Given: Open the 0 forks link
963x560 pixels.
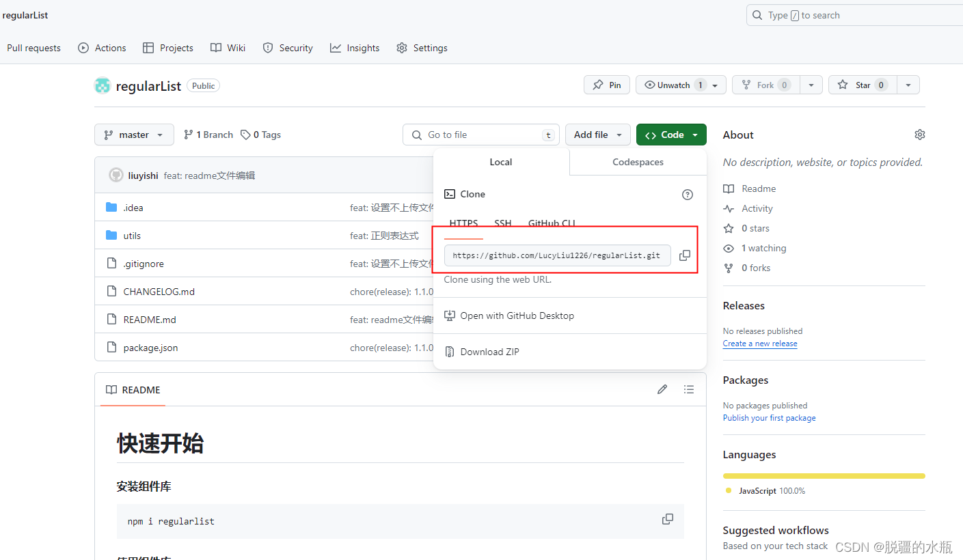Looking at the screenshot, I should point(747,268).
